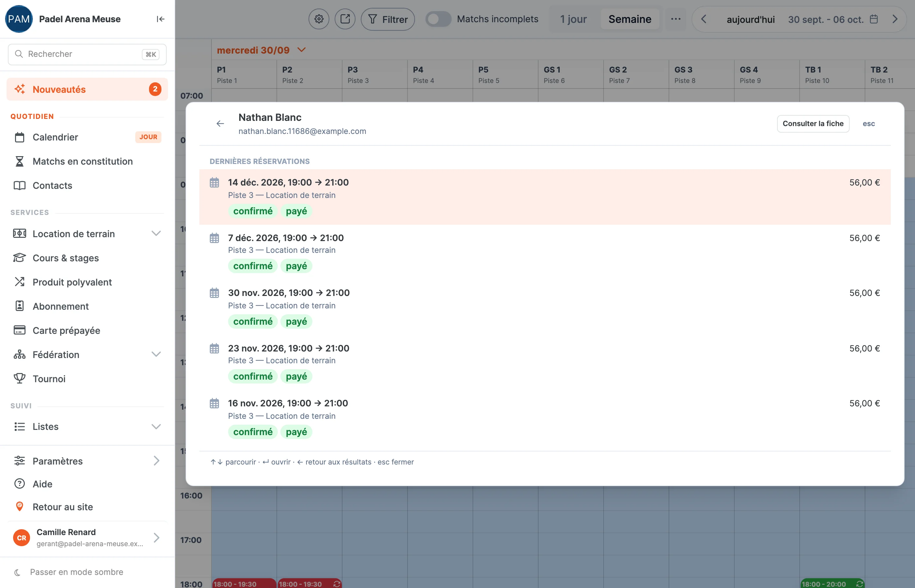Open the Filtrer button
Viewport: 915px width, 588px height.
(x=388, y=19)
